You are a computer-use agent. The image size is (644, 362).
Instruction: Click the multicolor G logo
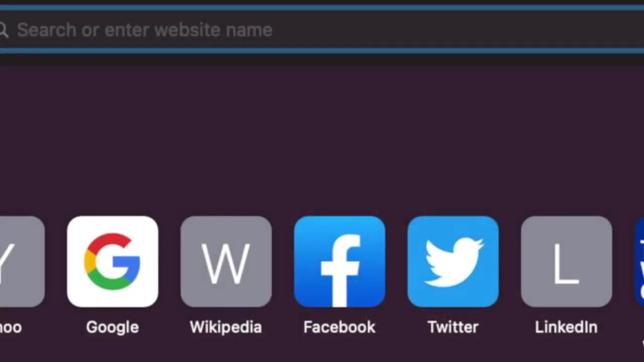tap(112, 261)
